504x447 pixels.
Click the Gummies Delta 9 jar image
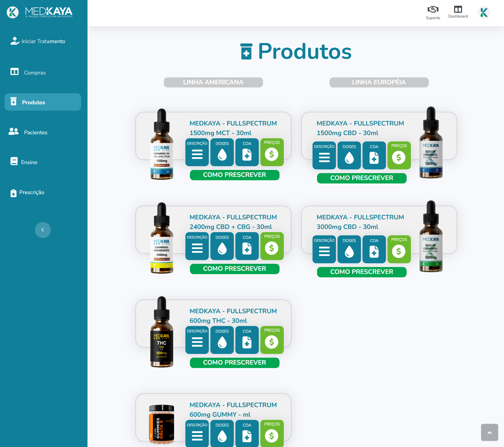pos(161,424)
